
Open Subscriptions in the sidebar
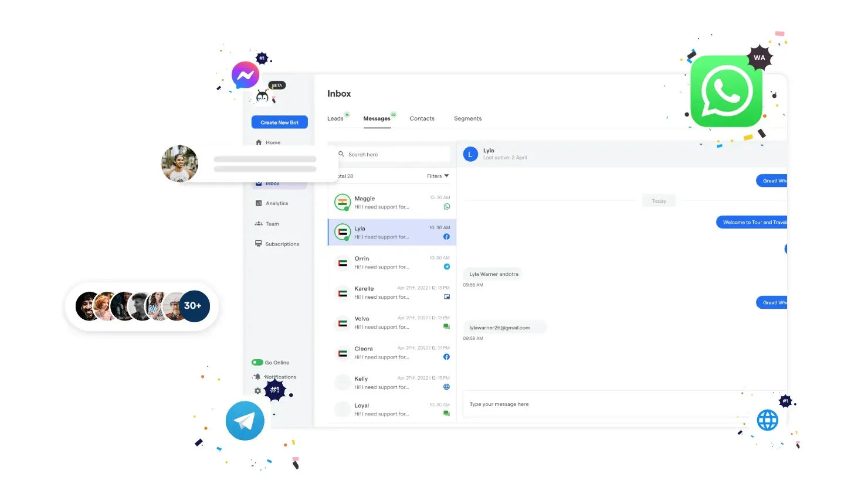coord(282,244)
